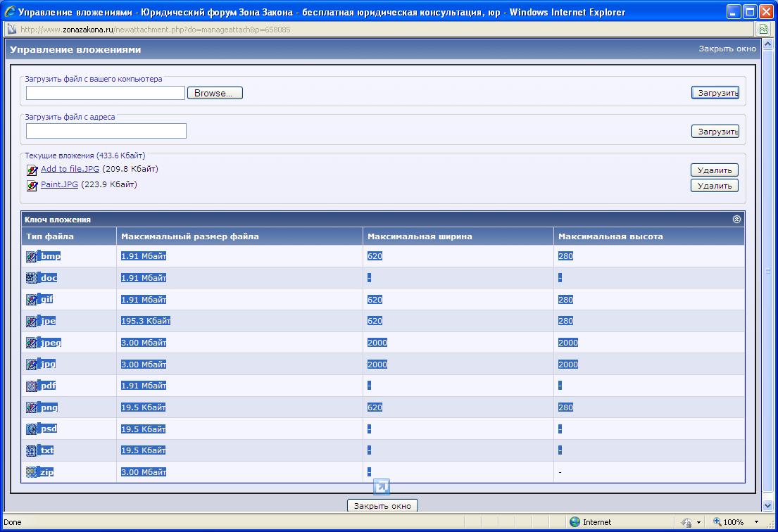The height and width of the screenshot is (532, 778).
Task: Open the Paint.JPG attachment link
Action: (x=60, y=184)
